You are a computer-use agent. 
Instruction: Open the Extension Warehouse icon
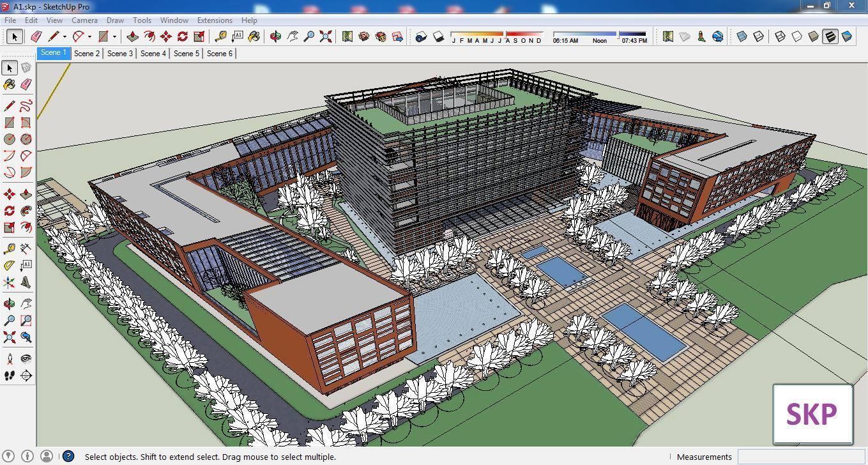coord(381,36)
